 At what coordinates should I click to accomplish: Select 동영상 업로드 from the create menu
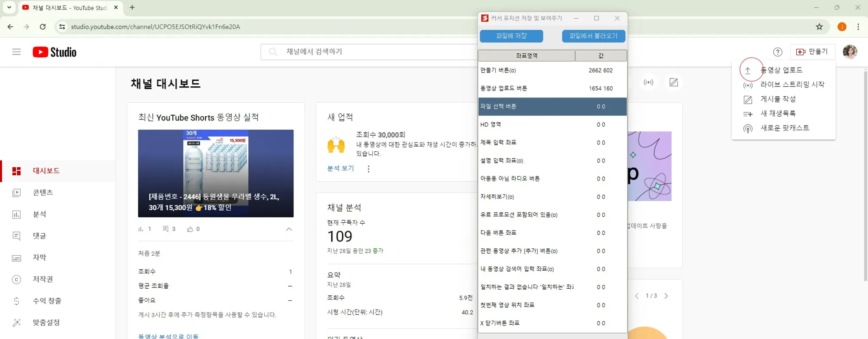[783, 70]
